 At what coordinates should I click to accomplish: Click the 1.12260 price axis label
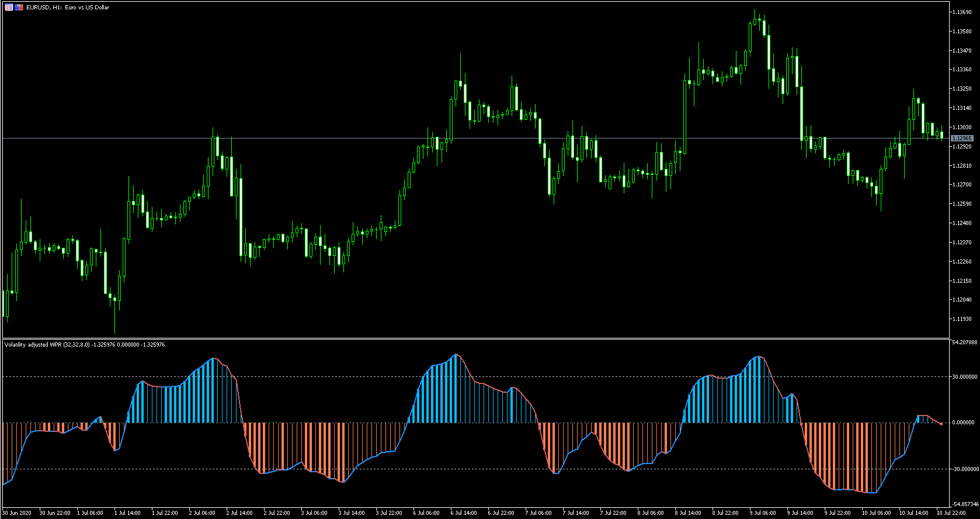click(x=962, y=262)
